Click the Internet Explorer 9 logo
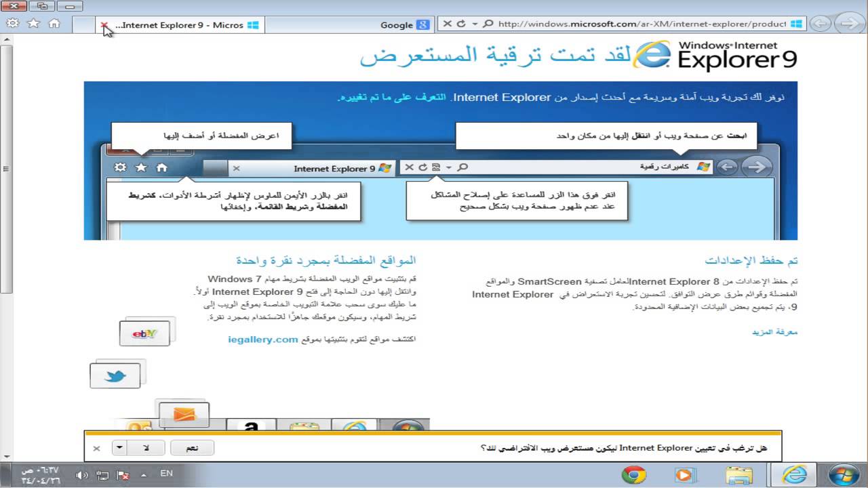This screenshot has height=488, width=868. tap(715, 54)
